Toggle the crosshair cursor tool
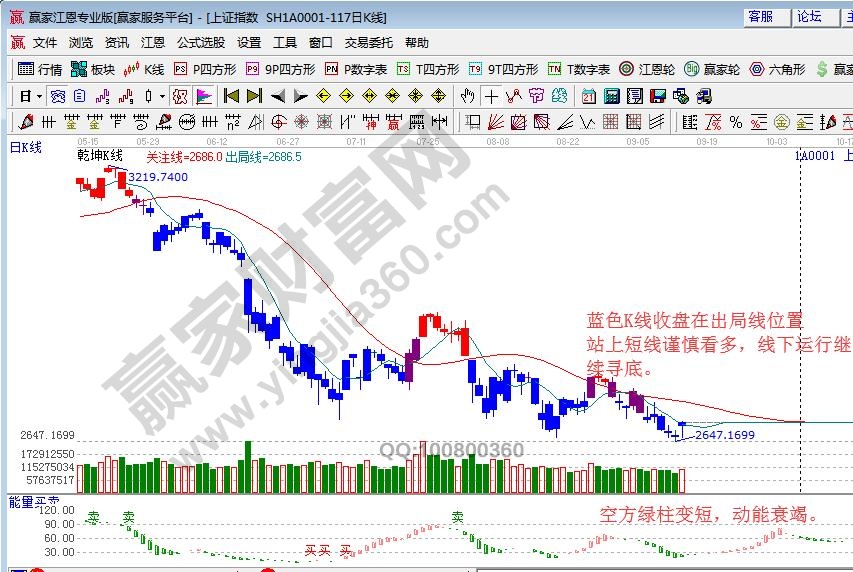Image resolution: width=853 pixels, height=572 pixels. coord(491,96)
